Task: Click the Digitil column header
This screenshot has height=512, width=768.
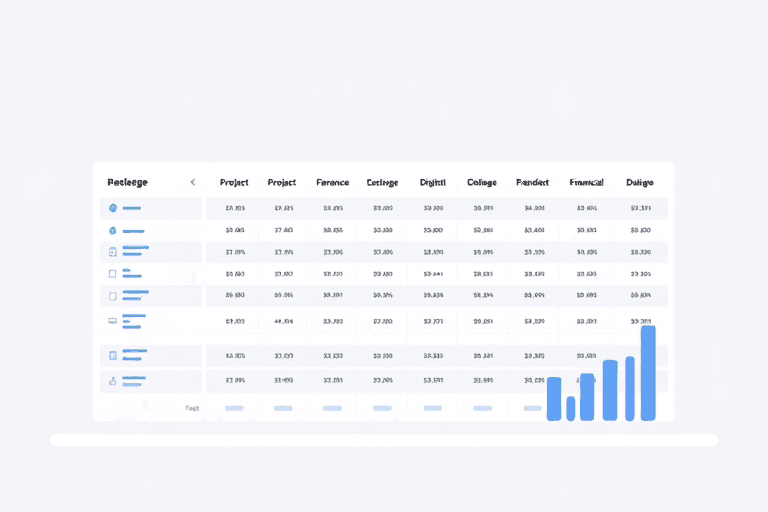Action: (433, 183)
